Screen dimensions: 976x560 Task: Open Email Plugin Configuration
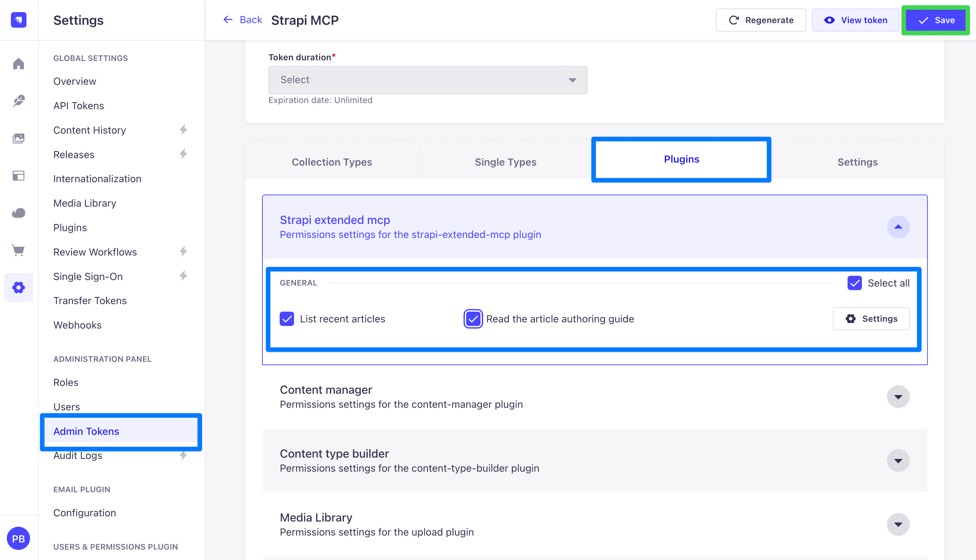(85, 513)
